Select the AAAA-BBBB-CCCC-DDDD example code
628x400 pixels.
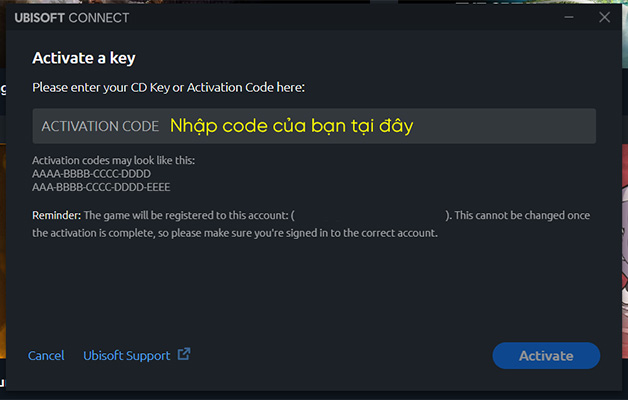91,174
